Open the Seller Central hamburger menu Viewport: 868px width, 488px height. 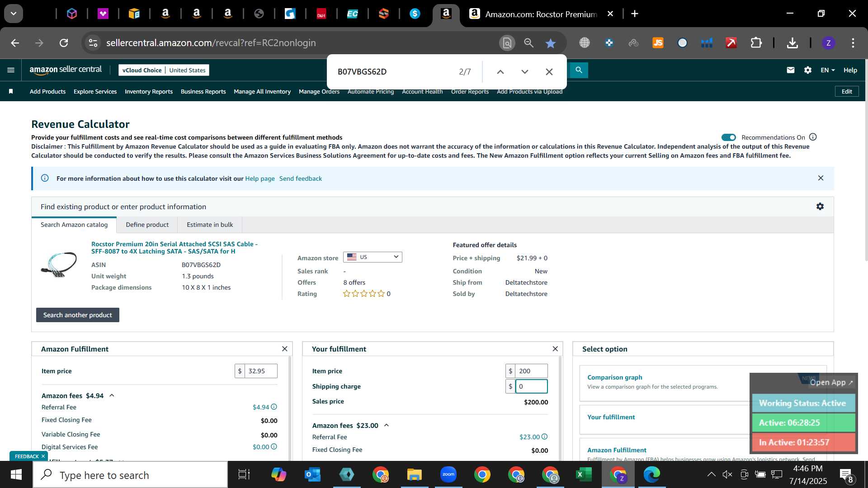(11, 70)
